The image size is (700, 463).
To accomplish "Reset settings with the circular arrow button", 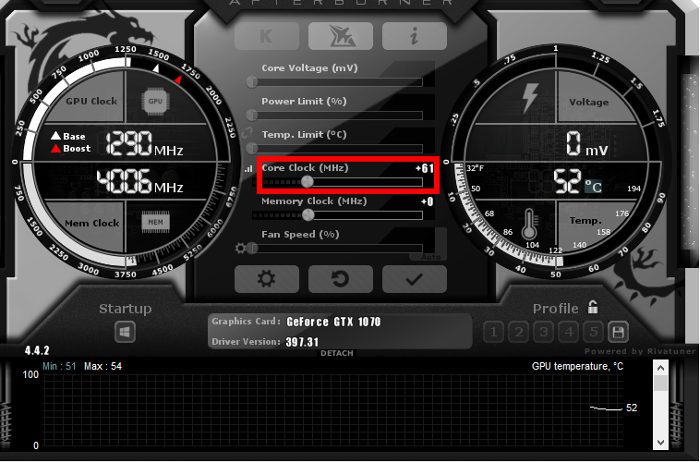I will pyautogui.click(x=340, y=279).
